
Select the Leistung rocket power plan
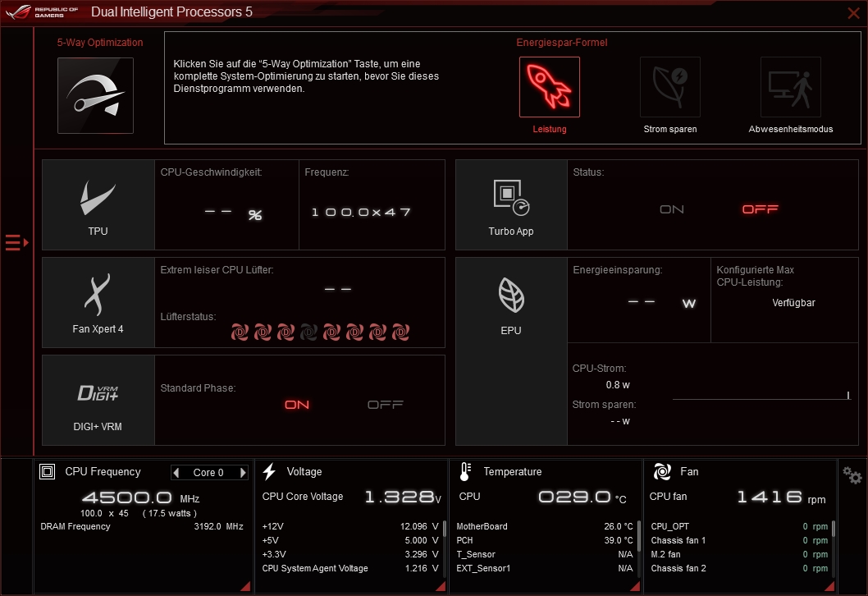pos(549,87)
